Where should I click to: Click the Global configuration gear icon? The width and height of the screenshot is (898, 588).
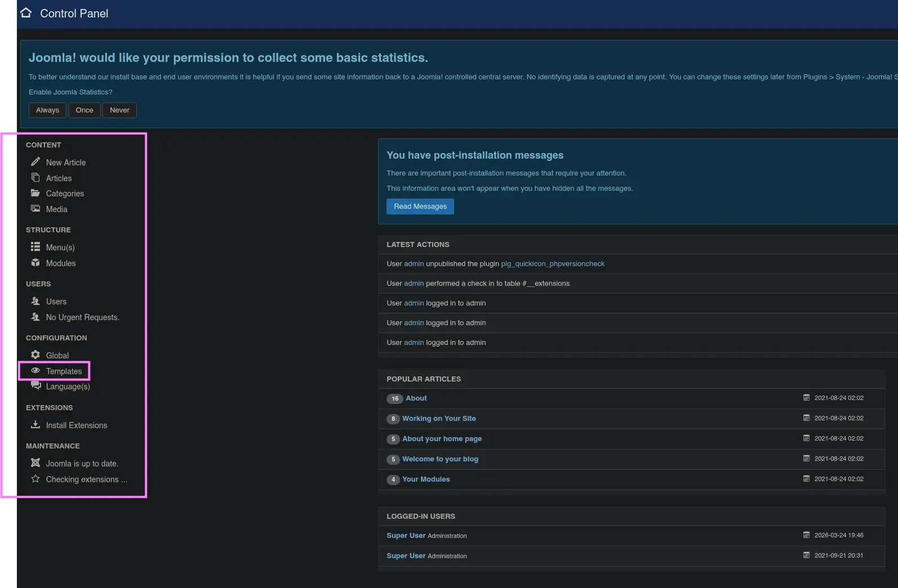[35, 355]
